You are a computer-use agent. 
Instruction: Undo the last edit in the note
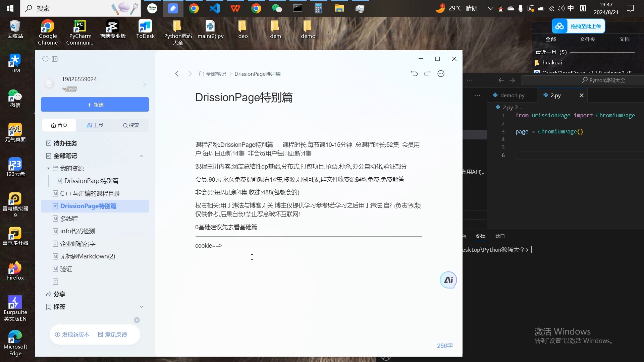pyautogui.click(x=414, y=74)
